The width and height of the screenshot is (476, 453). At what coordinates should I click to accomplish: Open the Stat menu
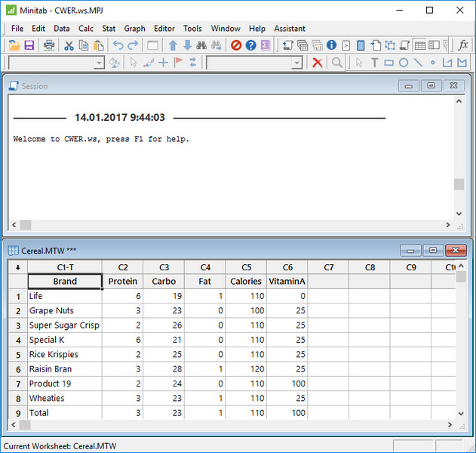coord(109,29)
